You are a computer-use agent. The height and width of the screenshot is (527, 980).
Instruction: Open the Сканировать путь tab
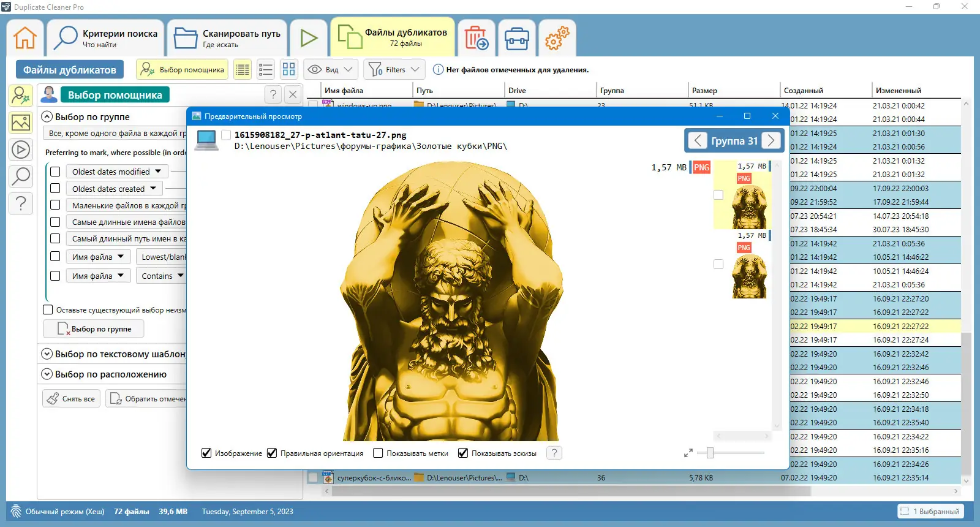[x=227, y=38]
